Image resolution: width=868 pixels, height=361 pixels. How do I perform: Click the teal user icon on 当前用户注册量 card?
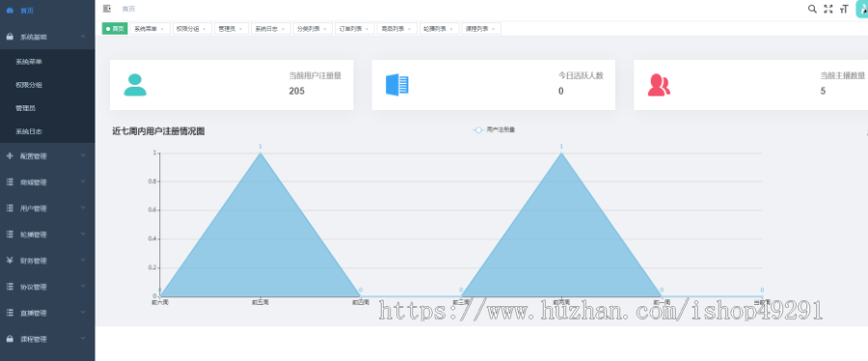(135, 85)
